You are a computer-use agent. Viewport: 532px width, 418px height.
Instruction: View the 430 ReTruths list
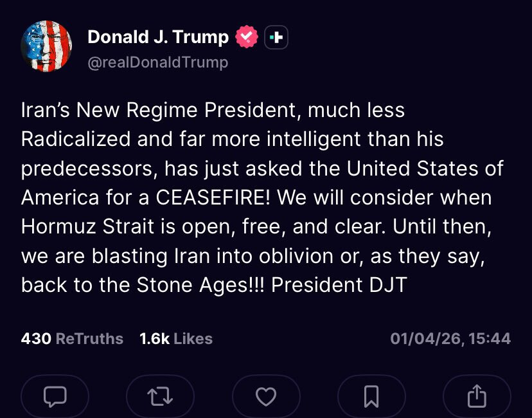(x=72, y=338)
